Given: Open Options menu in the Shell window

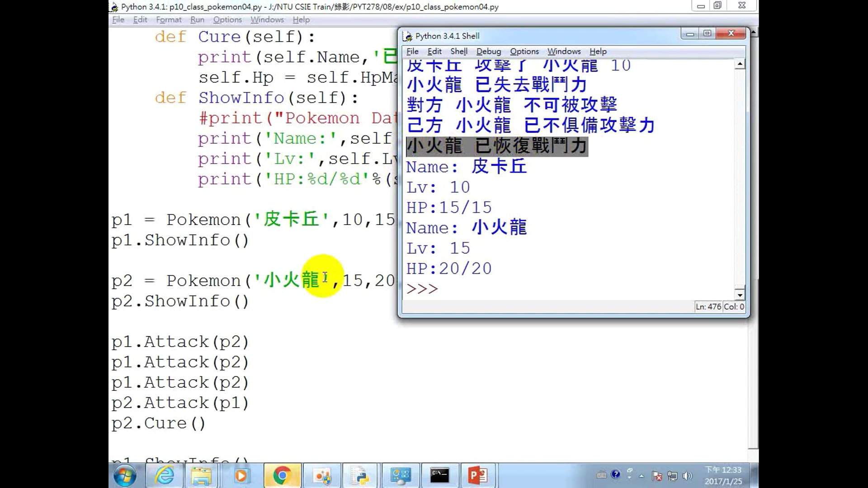Looking at the screenshot, I should (524, 52).
